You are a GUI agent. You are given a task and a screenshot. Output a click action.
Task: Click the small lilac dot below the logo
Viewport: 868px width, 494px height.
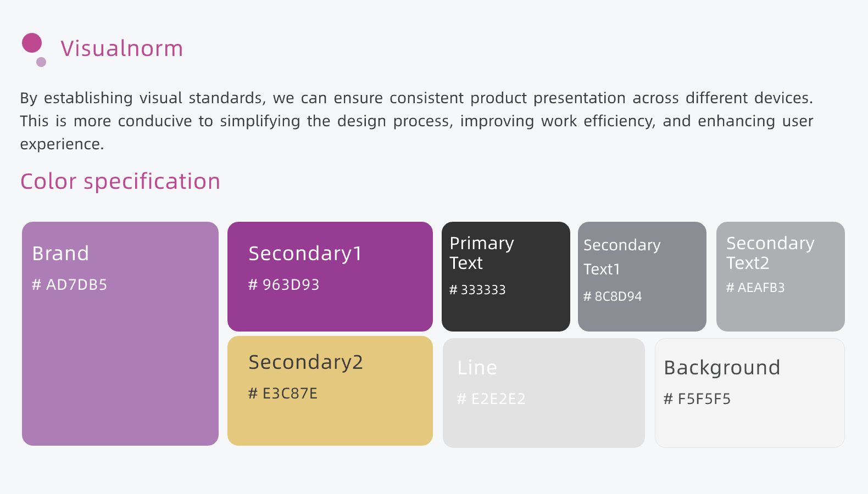point(41,62)
